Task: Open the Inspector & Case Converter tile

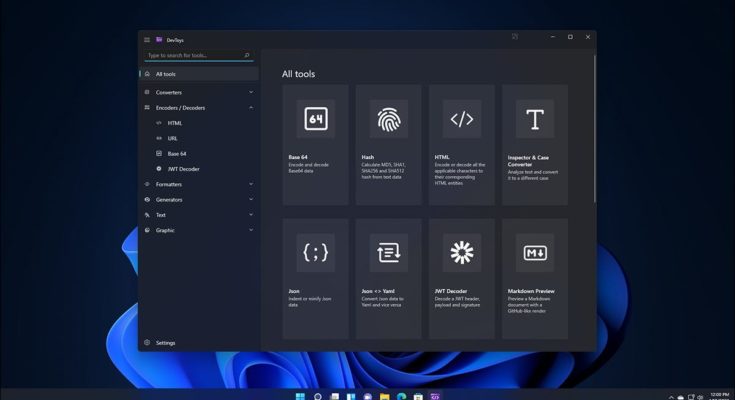Action: pyautogui.click(x=534, y=144)
